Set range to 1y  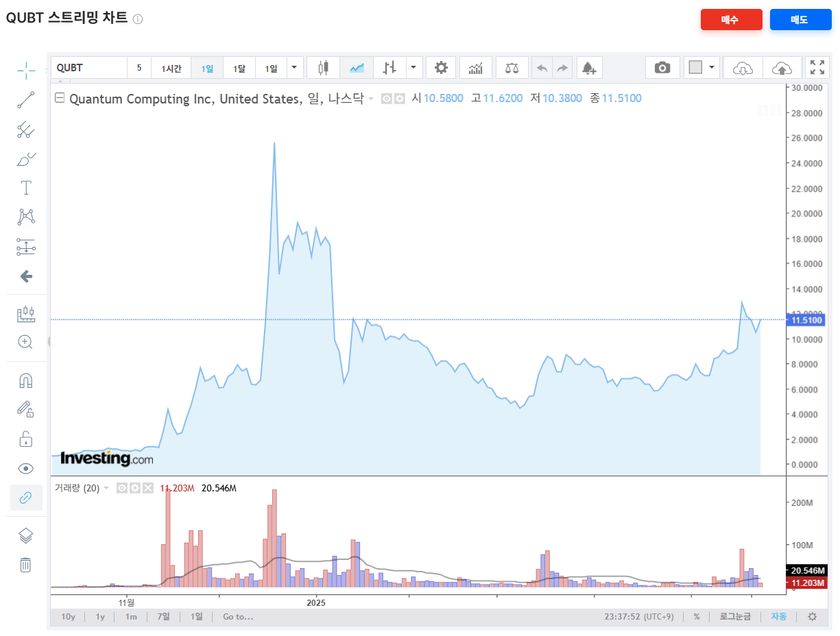pyautogui.click(x=100, y=617)
